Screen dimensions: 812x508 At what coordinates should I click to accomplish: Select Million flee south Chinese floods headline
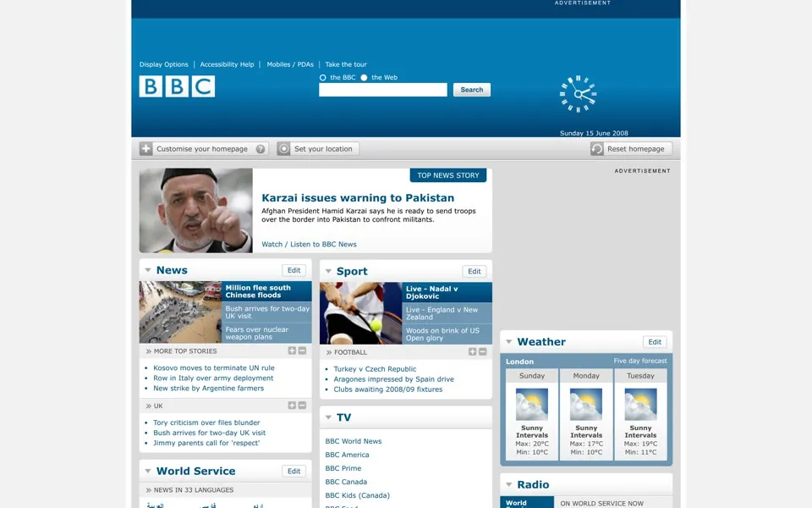click(266, 291)
